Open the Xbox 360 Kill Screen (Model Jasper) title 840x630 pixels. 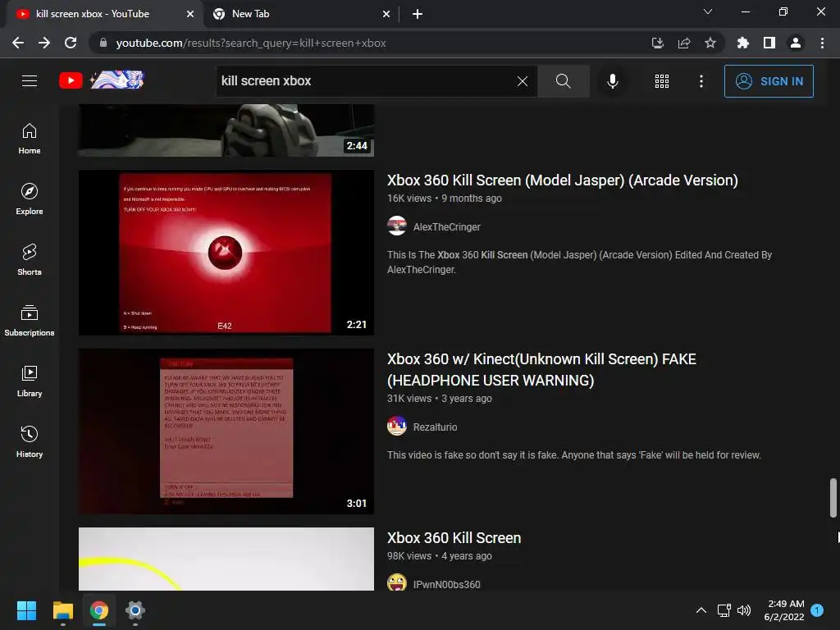pyautogui.click(x=563, y=180)
